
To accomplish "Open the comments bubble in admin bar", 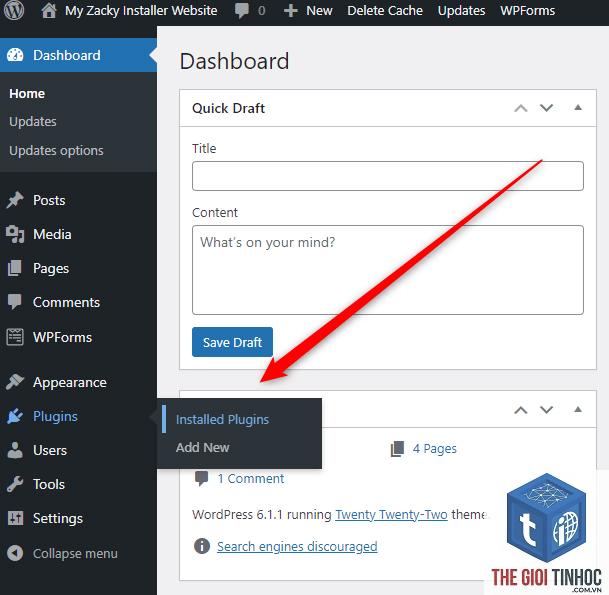I will coord(242,10).
